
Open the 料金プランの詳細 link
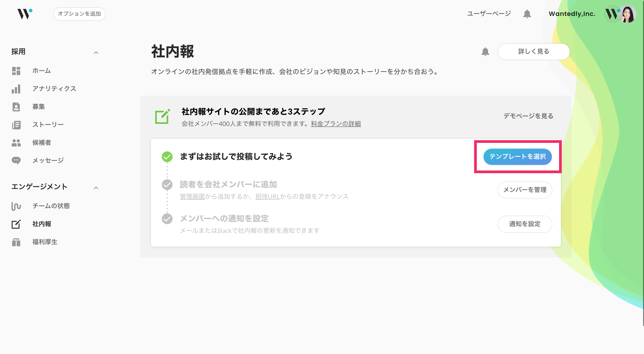pos(336,124)
